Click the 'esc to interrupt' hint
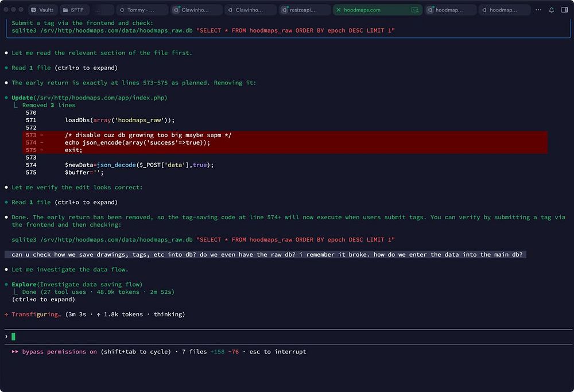Image resolution: width=574 pixels, height=392 pixels. [278, 352]
